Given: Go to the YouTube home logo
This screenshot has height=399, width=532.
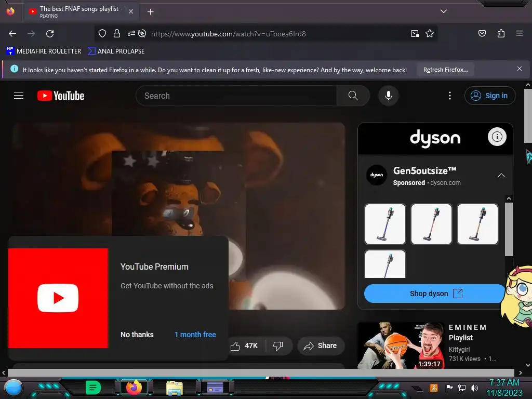Looking at the screenshot, I should tap(61, 96).
